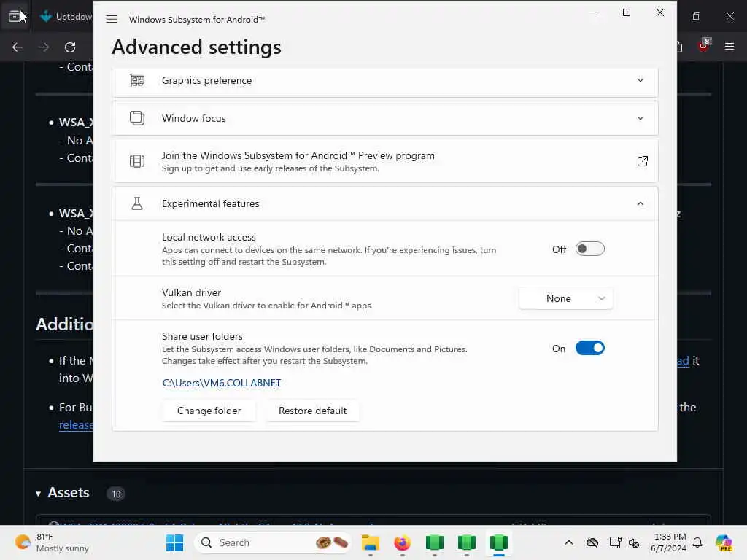Screen dimensions: 747x560
Task: Click the Assets count badge 10
Action: [x=116, y=494]
